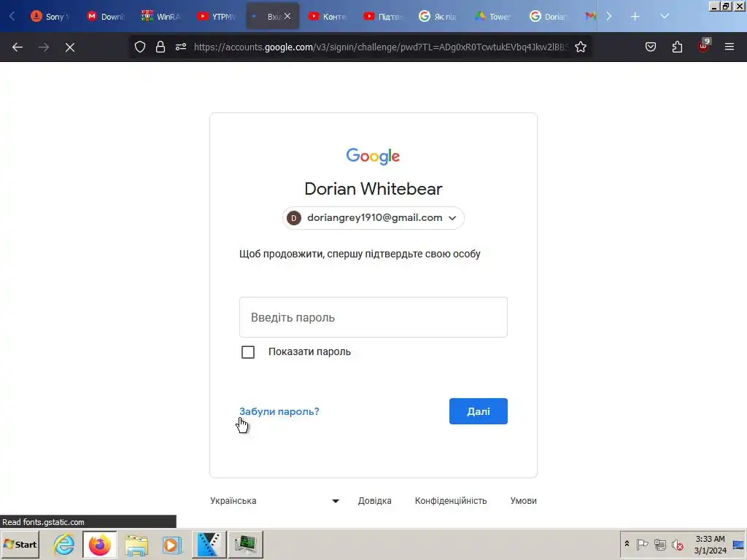747x560 pixels.
Task: Click the show desktop icon in tray
Action: [x=738, y=544]
